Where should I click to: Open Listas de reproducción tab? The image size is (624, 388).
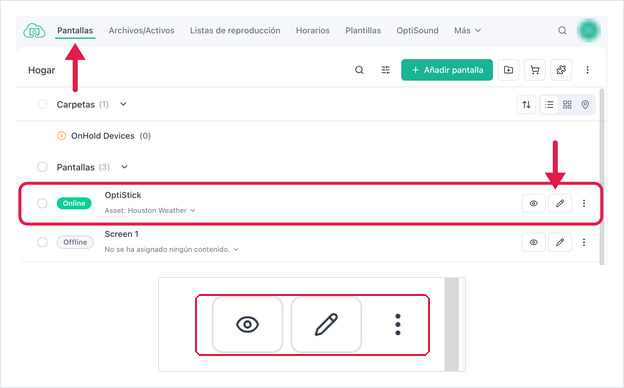(x=235, y=30)
